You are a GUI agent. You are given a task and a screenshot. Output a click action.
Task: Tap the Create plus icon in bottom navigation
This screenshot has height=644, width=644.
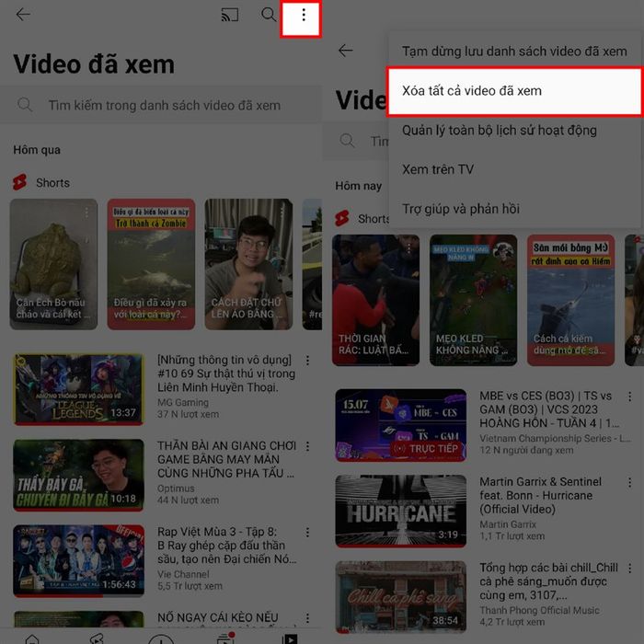(161, 638)
